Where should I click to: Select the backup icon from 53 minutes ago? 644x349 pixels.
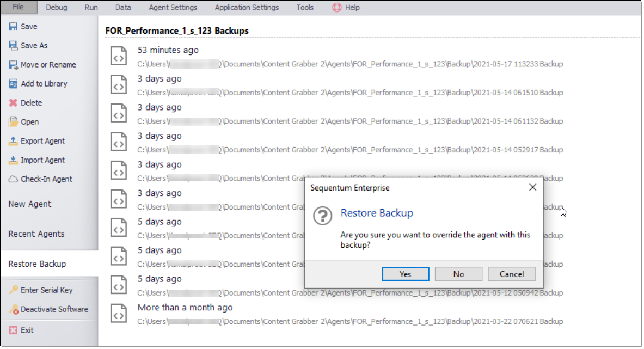tap(119, 56)
